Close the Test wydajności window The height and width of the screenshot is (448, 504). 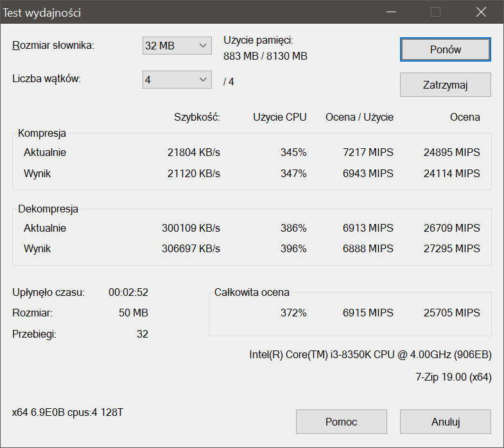pyautogui.click(x=481, y=12)
